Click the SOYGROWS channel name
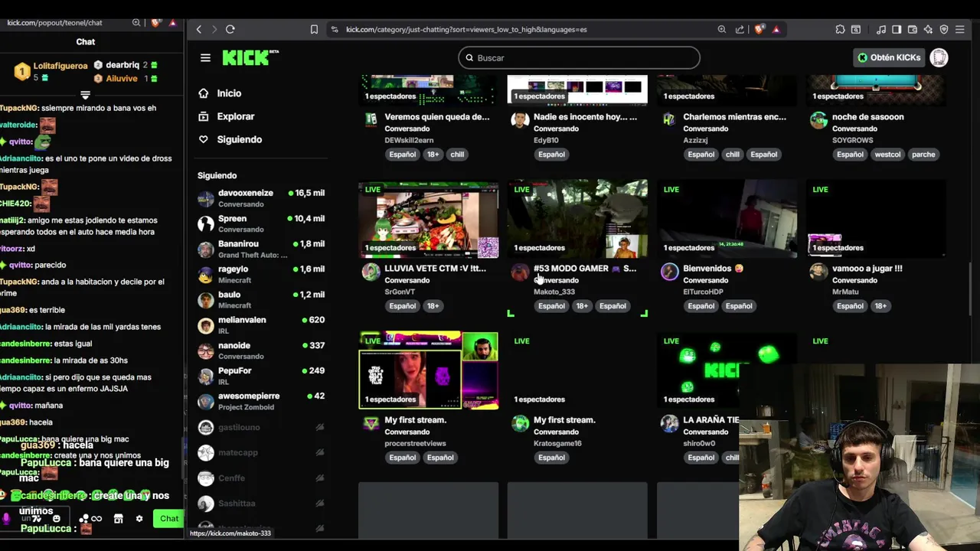980x551 pixels. pos(853,140)
